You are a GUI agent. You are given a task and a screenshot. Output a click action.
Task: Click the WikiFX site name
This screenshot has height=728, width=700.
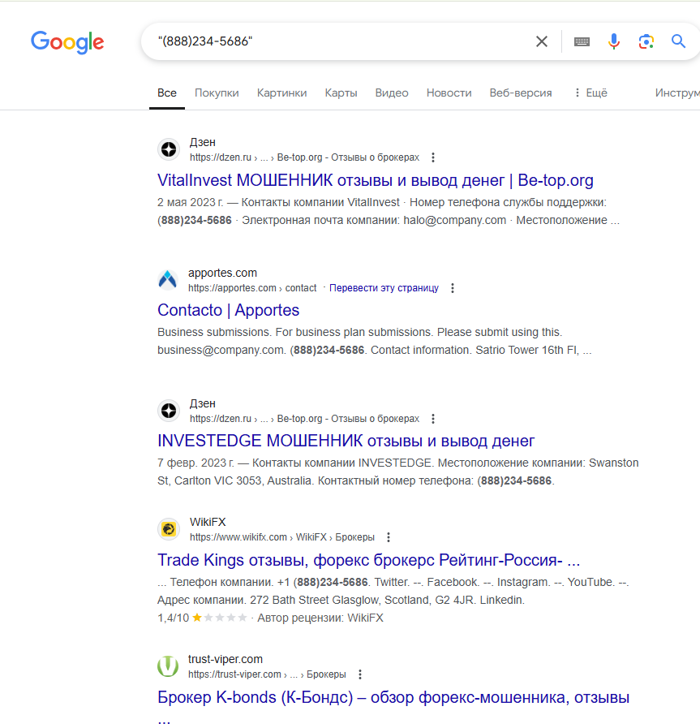208,522
